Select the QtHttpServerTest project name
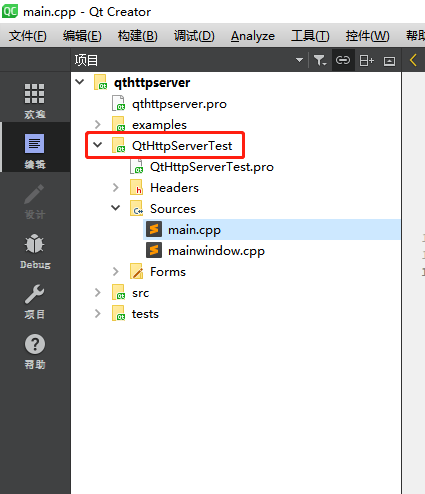This screenshot has width=425, height=494. [x=182, y=146]
